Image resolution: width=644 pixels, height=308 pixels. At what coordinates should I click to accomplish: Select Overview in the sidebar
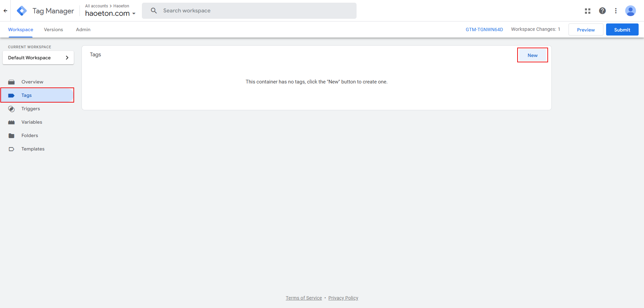(x=37, y=82)
